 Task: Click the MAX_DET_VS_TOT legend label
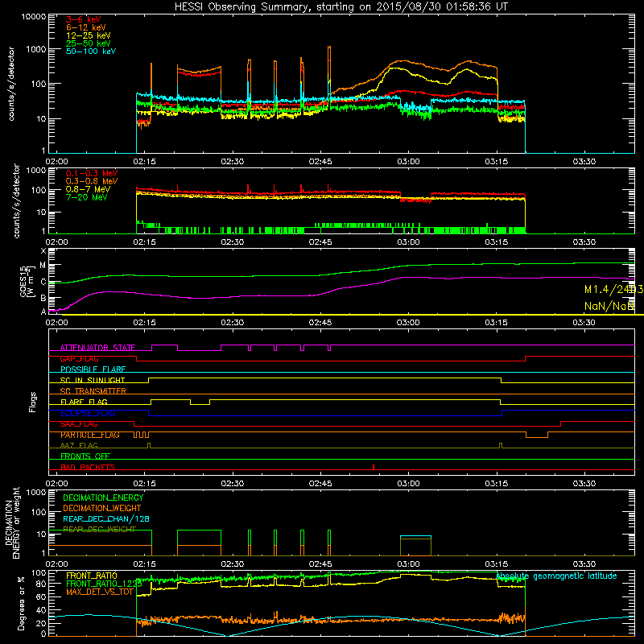100,592
